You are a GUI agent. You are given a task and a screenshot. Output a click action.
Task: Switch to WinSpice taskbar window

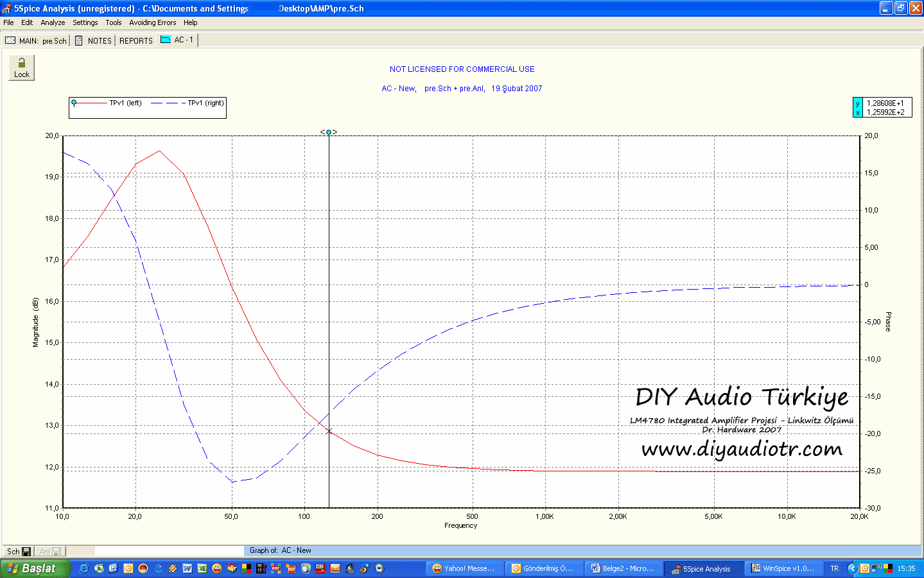point(782,568)
